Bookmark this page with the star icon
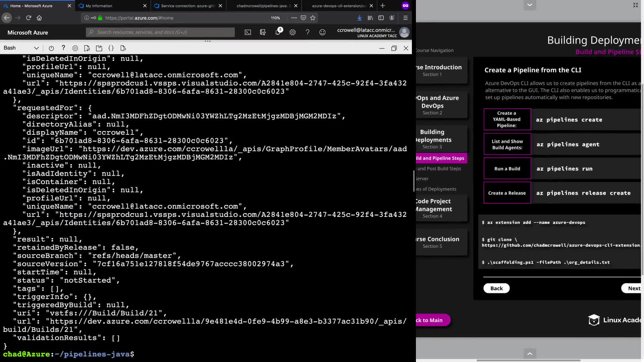The height and width of the screenshot is (362, 644). click(x=313, y=18)
